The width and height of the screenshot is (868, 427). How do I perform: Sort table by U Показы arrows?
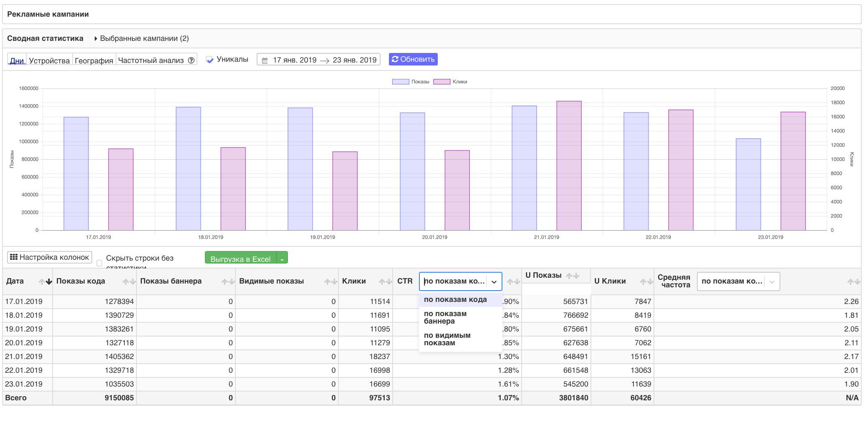tap(573, 276)
